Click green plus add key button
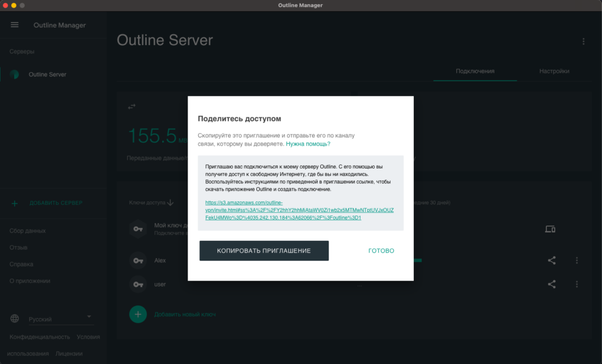This screenshot has width=602, height=364. pyautogui.click(x=138, y=315)
